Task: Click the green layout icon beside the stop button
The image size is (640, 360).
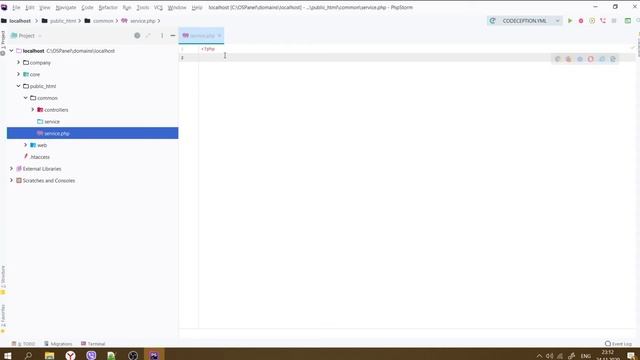Action: [628, 21]
